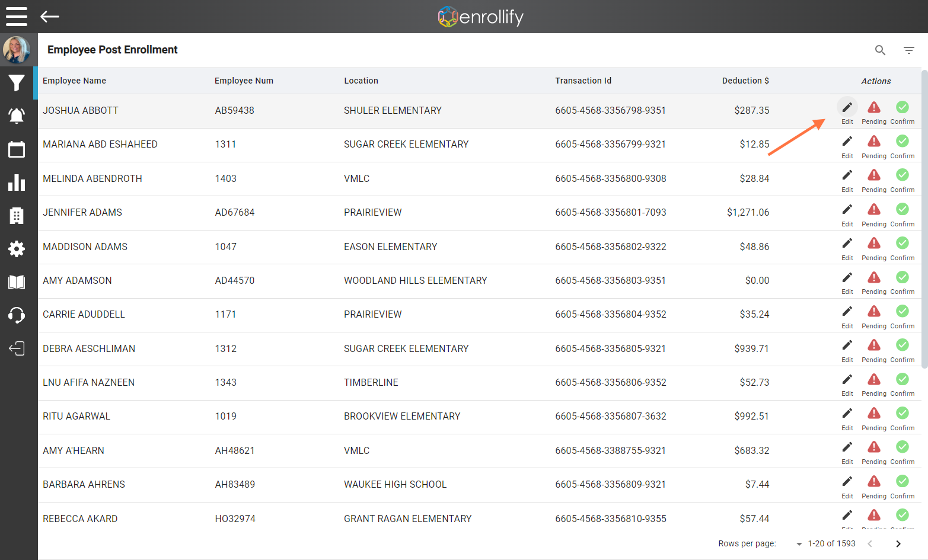Open the filter list icon beside the search
928x560 pixels.
coord(909,50)
